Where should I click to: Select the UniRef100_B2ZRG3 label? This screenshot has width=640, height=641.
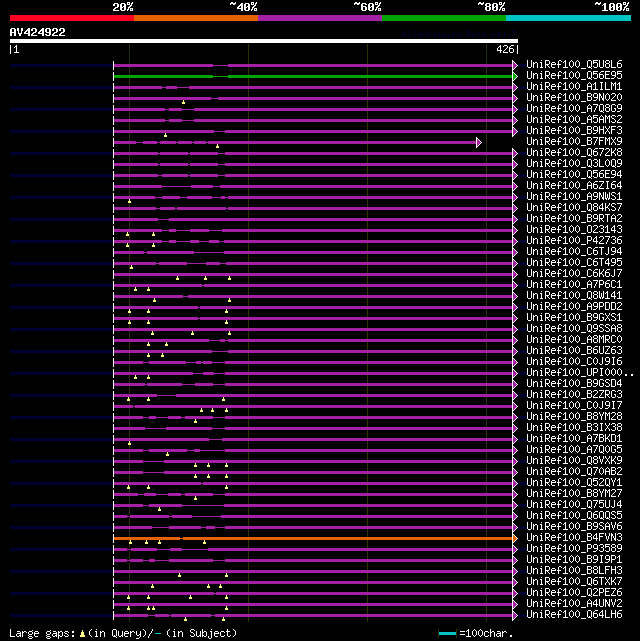pos(574,394)
